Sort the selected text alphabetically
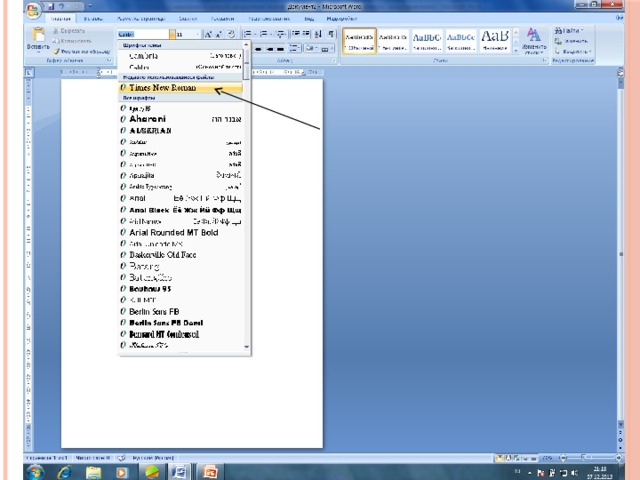The width and height of the screenshot is (640, 480). pos(319,34)
